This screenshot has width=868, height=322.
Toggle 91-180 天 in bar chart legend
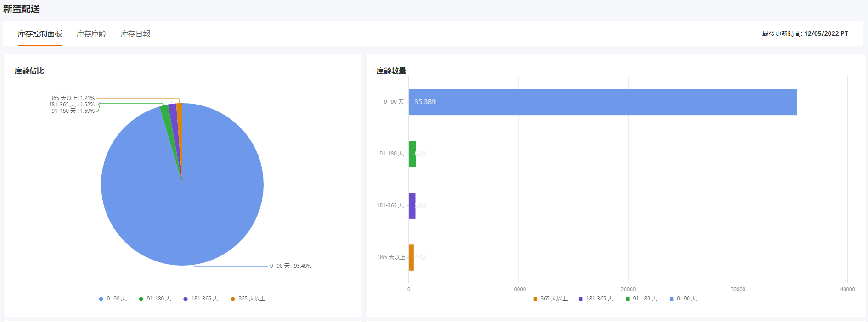click(x=642, y=299)
